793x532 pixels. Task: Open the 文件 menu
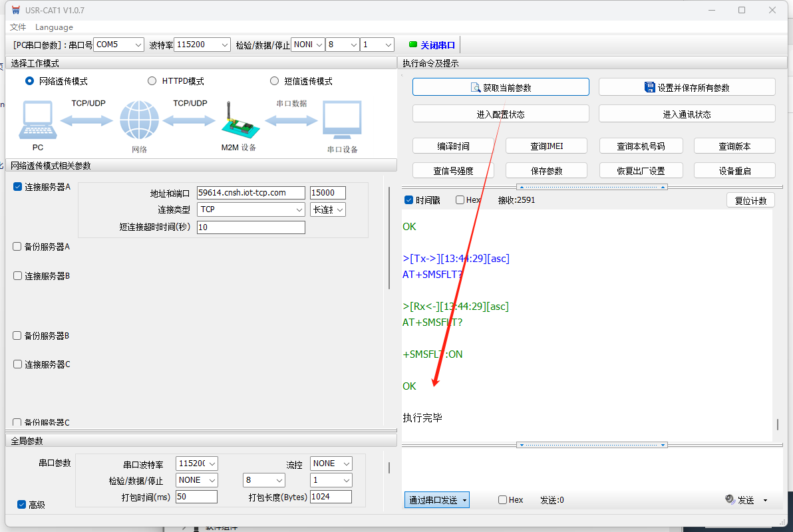tap(18, 27)
